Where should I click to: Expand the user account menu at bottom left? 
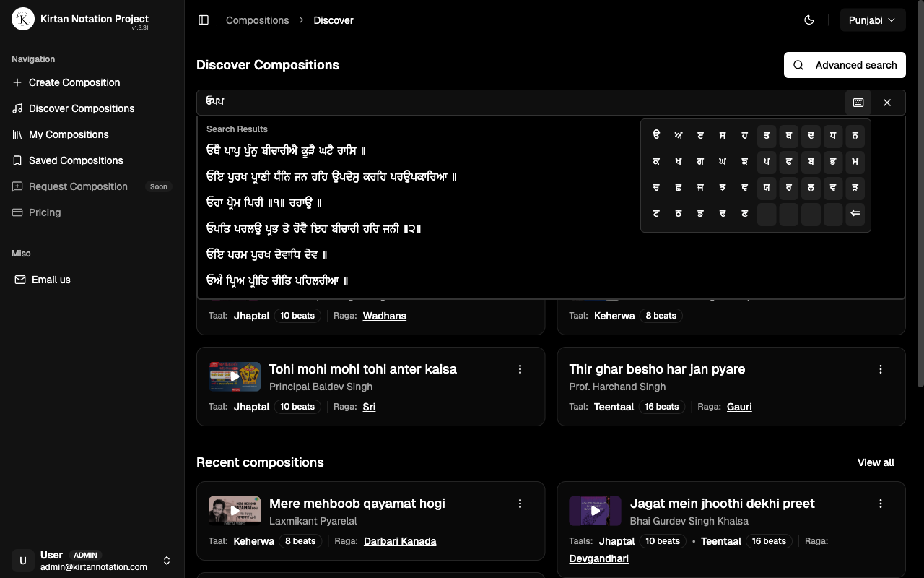pyautogui.click(x=167, y=561)
